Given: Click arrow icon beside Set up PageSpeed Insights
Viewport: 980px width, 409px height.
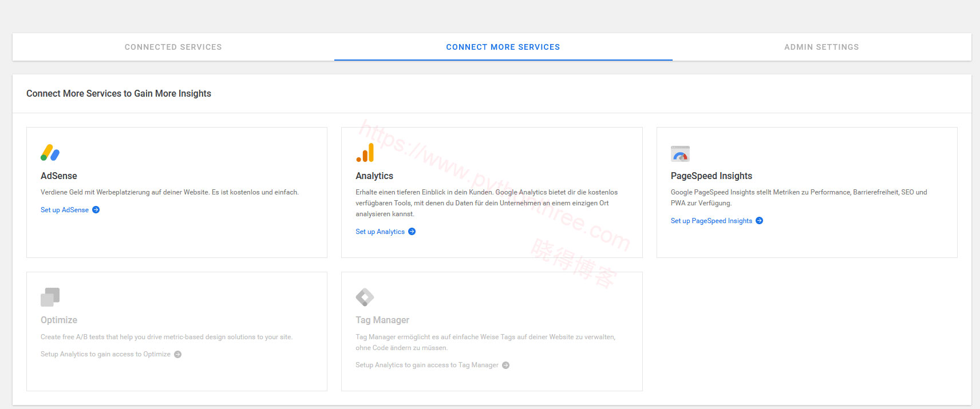Looking at the screenshot, I should click(760, 221).
